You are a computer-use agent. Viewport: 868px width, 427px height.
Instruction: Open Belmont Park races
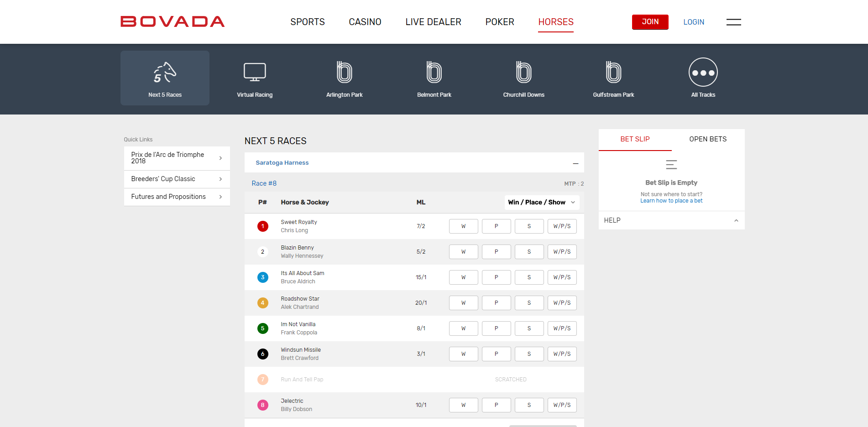[434, 78]
